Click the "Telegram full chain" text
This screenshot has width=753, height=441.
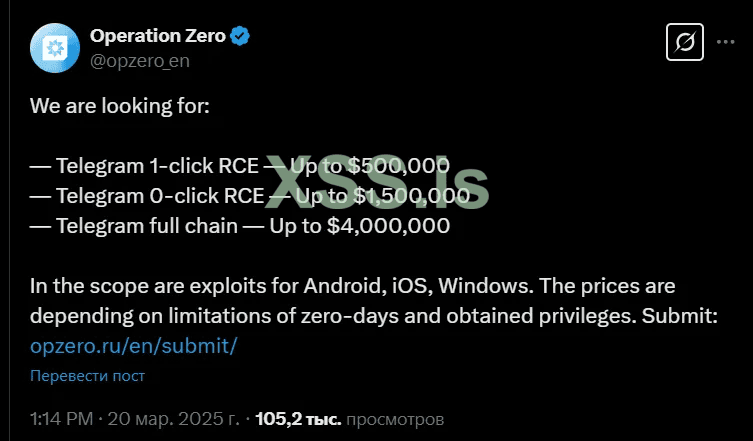[x=146, y=226]
